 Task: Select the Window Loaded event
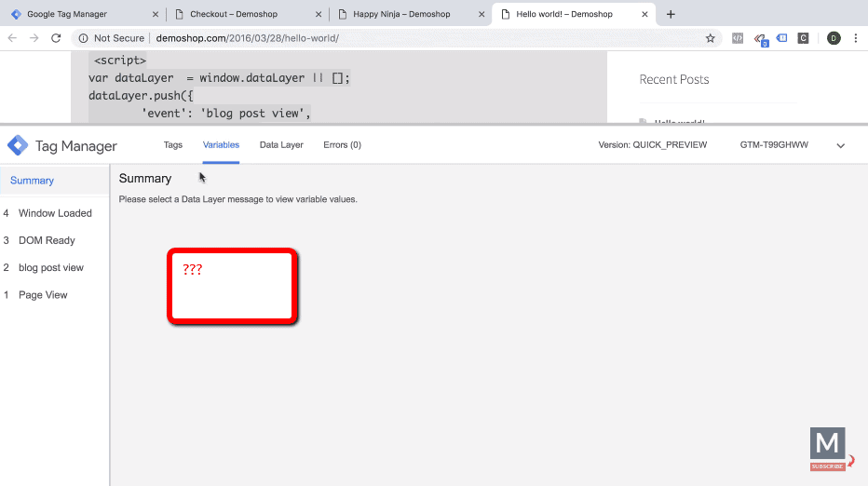tap(54, 213)
